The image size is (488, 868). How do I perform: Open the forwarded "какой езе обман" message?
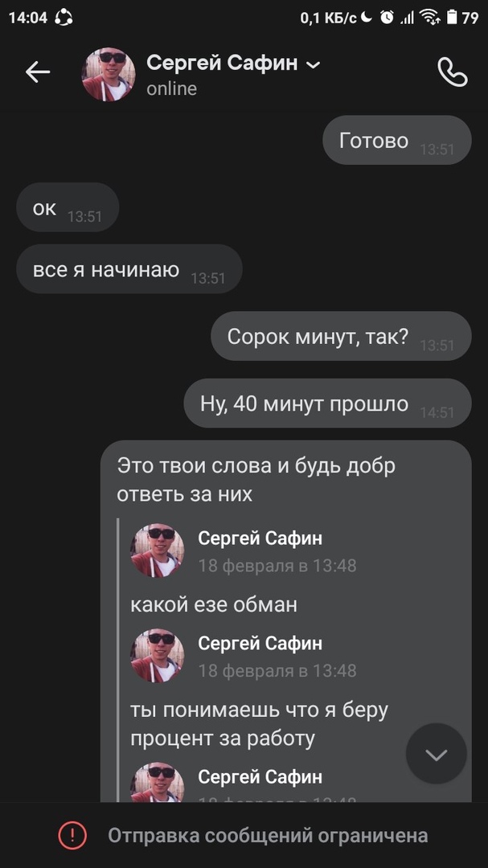pyautogui.click(x=214, y=604)
